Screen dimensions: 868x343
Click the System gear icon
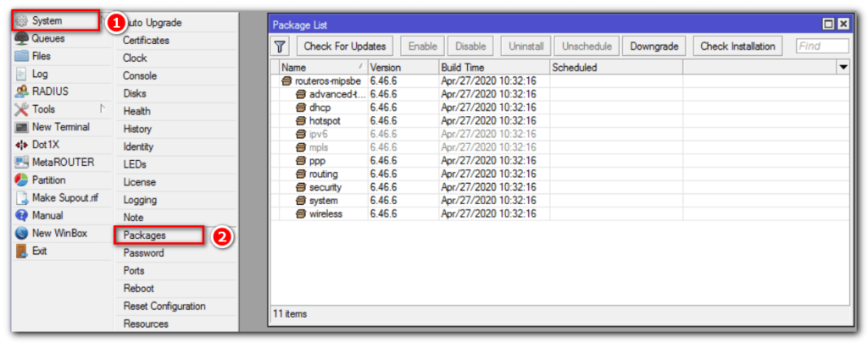[x=21, y=21]
